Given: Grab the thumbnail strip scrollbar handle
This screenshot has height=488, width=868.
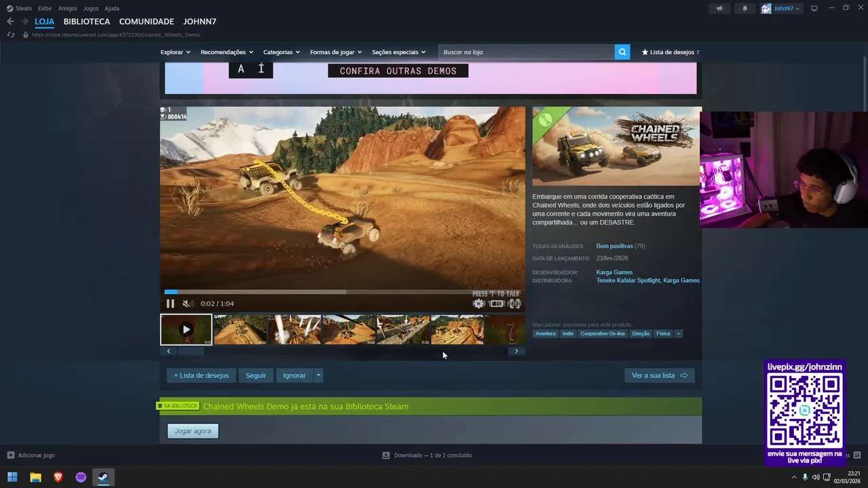Looking at the screenshot, I should pyautogui.click(x=191, y=351).
